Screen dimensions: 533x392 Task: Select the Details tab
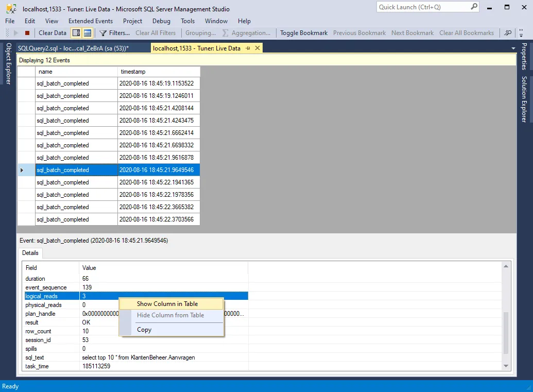[30, 253]
